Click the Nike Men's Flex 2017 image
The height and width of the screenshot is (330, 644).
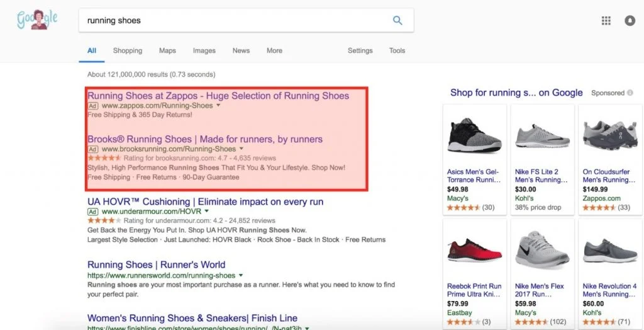coord(542,250)
